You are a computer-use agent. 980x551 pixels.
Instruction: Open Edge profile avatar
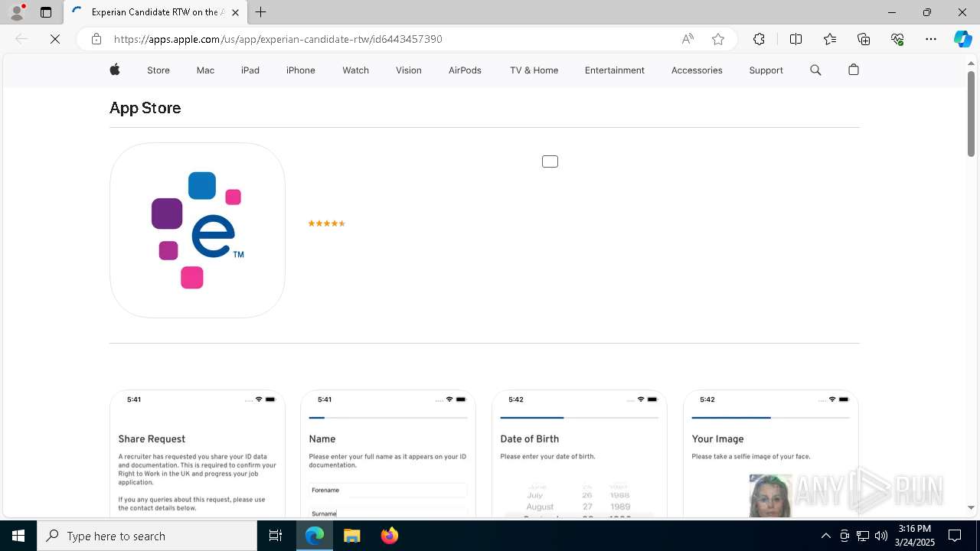[x=17, y=12]
